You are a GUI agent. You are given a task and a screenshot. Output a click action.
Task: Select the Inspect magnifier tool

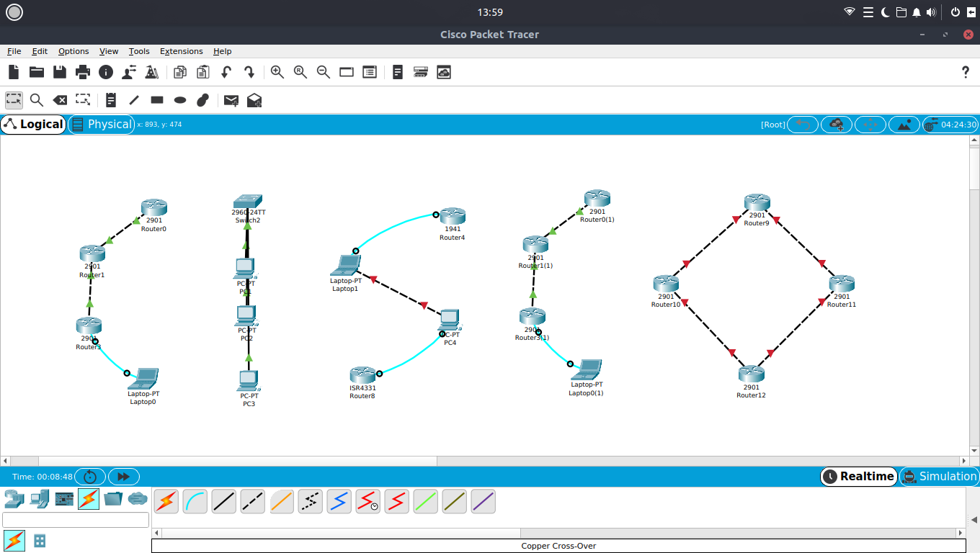pos(37,99)
